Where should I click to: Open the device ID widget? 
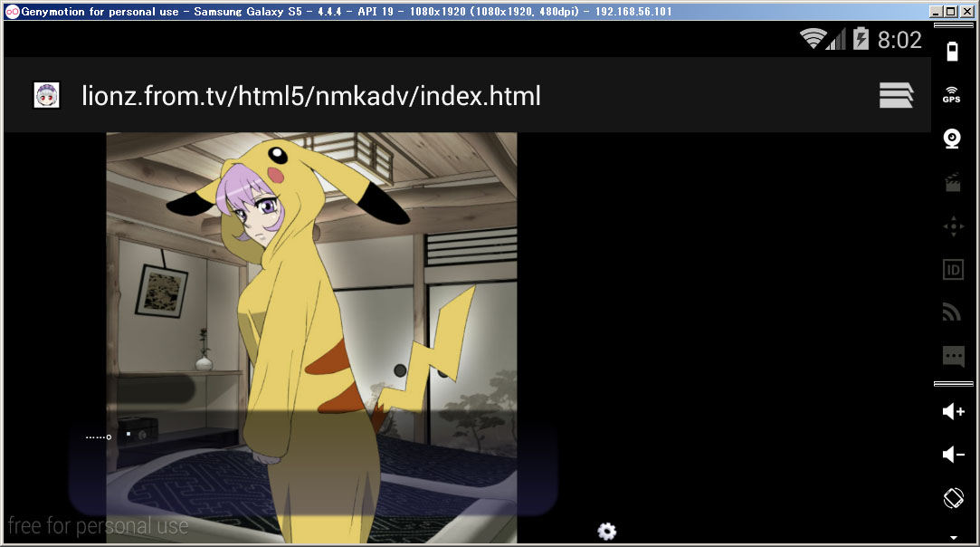pos(953,270)
